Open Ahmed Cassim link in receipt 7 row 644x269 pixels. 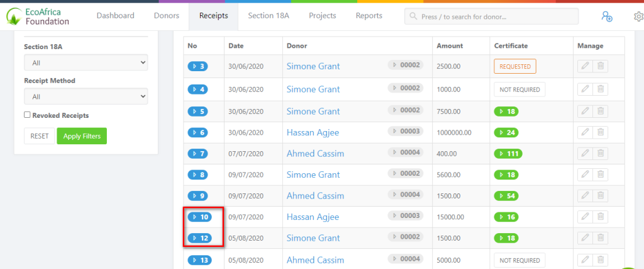tap(316, 154)
